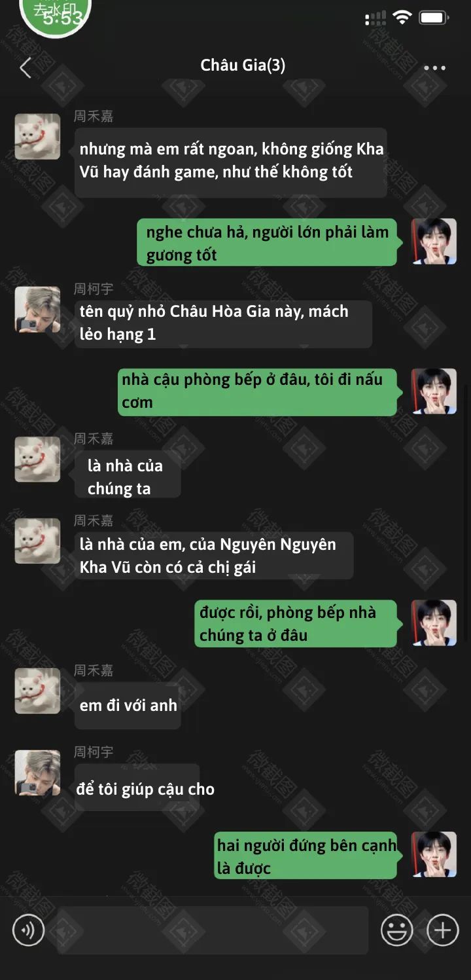Select the 'em đi với anh' message
The height and width of the screenshot is (980, 471).
128,706
